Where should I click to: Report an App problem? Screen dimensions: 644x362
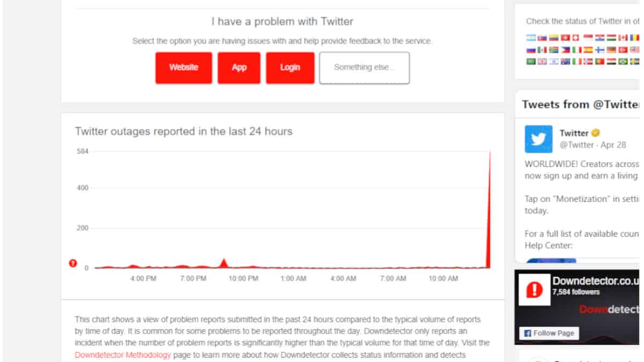coord(239,68)
